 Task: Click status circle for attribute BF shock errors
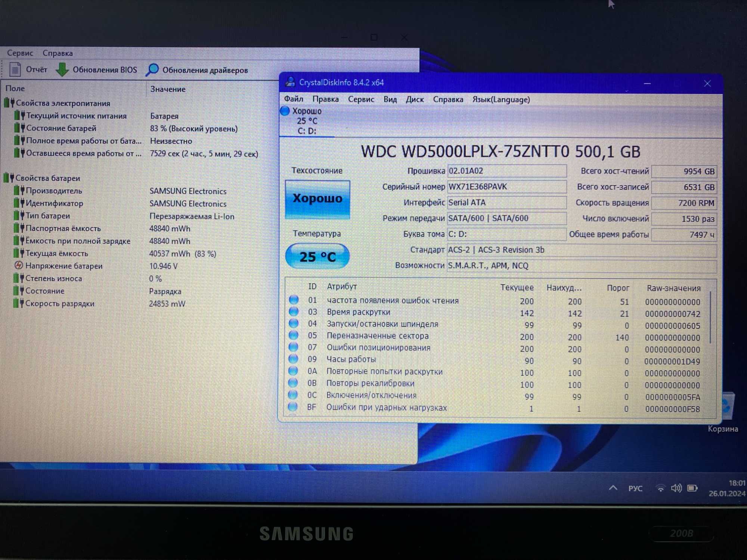(293, 407)
